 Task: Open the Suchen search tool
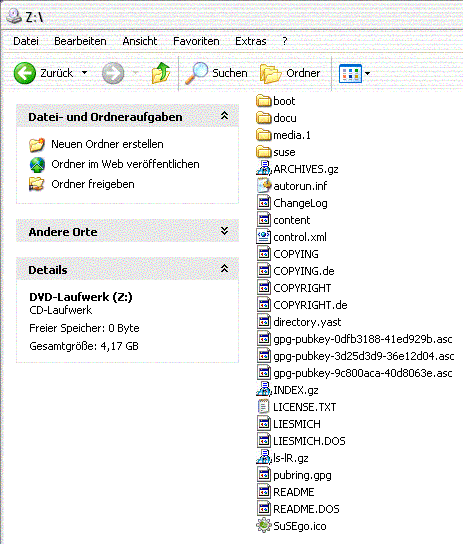pyautogui.click(x=216, y=73)
